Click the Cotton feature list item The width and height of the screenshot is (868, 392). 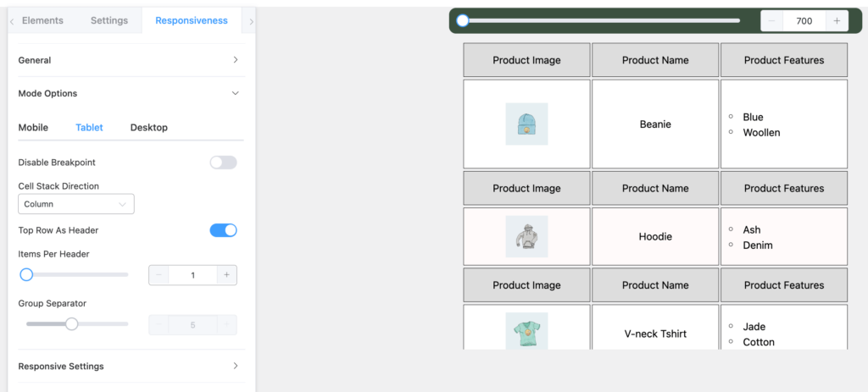coord(759,342)
